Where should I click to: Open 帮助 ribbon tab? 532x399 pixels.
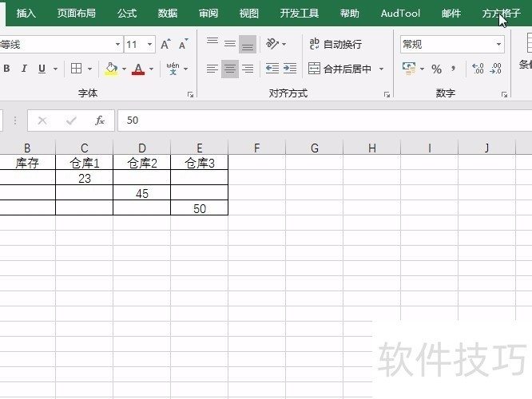(x=349, y=14)
